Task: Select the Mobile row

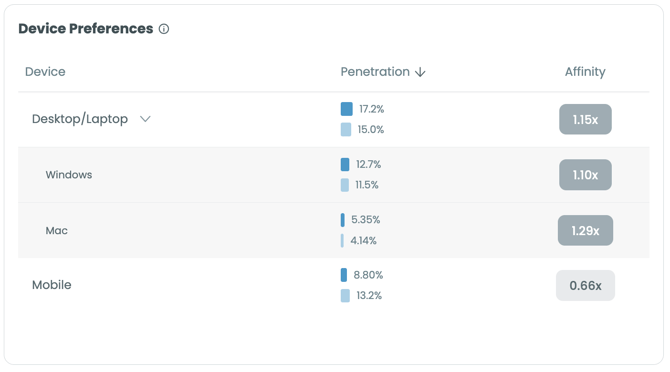Action: pos(334,285)
